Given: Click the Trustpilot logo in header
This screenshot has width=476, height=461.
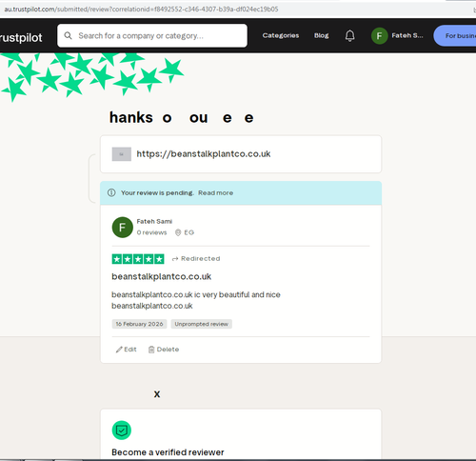Looking at the screenshot, I should coord(21,37).
